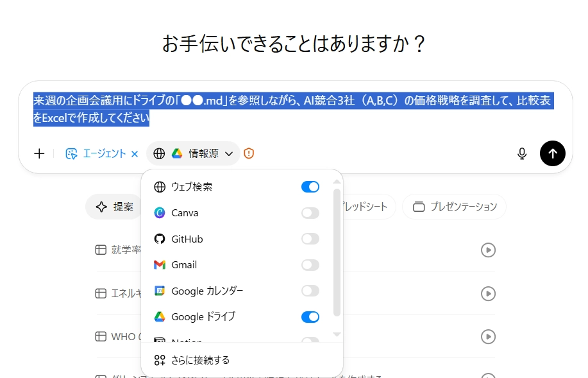Click the globe icon in 情報源 button

[x=159, y=153]
